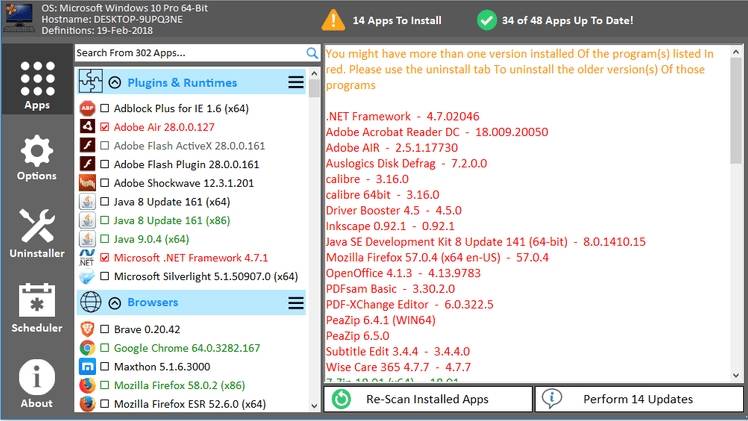Open the About info tab

click(37, 384)
